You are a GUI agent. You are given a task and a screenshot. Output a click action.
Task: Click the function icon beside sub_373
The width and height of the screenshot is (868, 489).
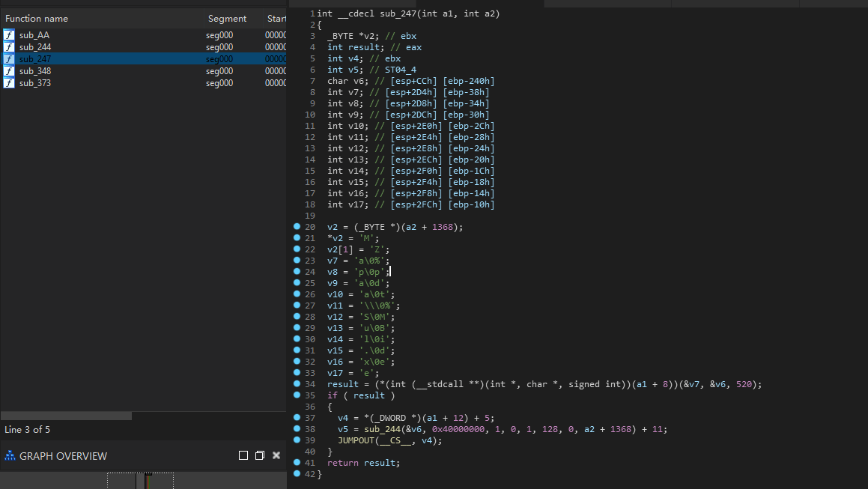[9, 83]
